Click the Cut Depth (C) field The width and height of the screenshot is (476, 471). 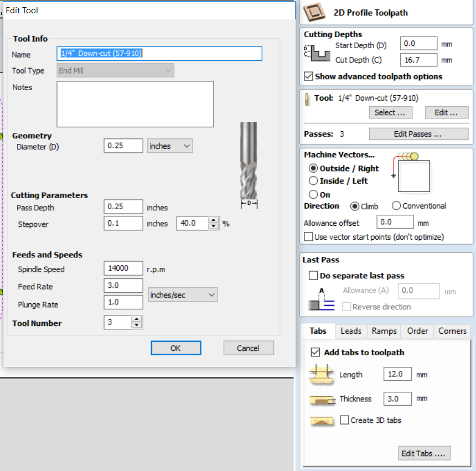418,60
